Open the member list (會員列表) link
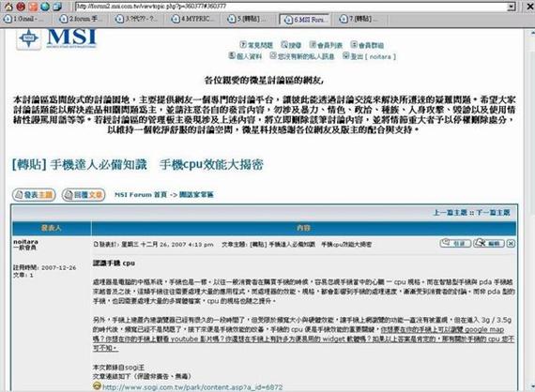535x392 pixels. tap(326, 45)
